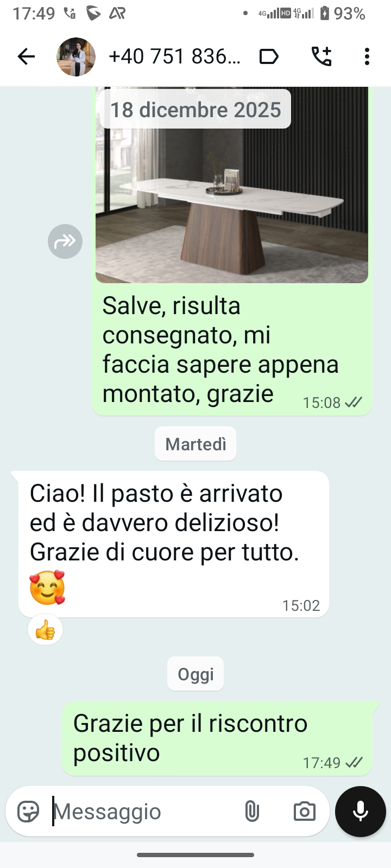391x868 pixels.
Task: Open contact profile photo
Action: click(76, 56)
